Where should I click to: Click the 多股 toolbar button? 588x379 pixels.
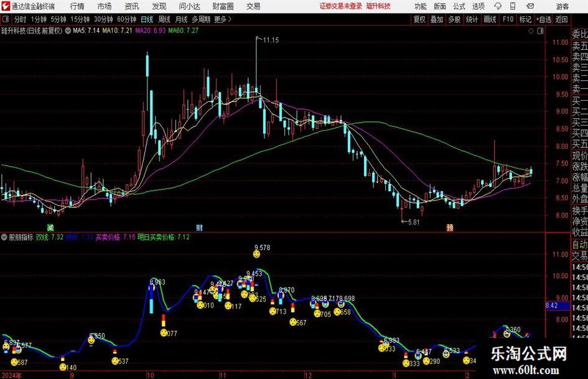(x=454, y=19)
